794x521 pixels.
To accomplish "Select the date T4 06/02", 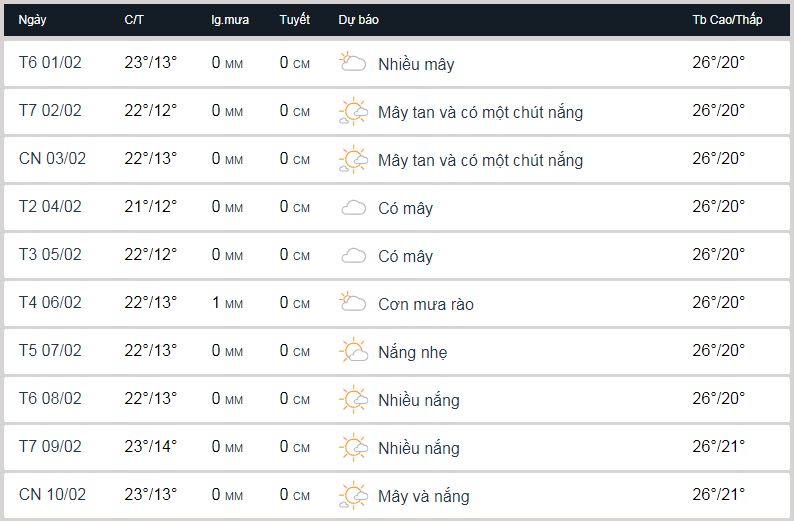I will (50, 302).
